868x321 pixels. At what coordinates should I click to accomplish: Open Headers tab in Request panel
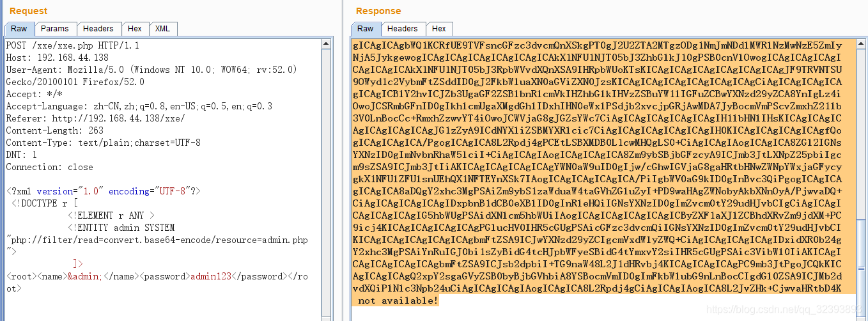click(x=98, y=29)
